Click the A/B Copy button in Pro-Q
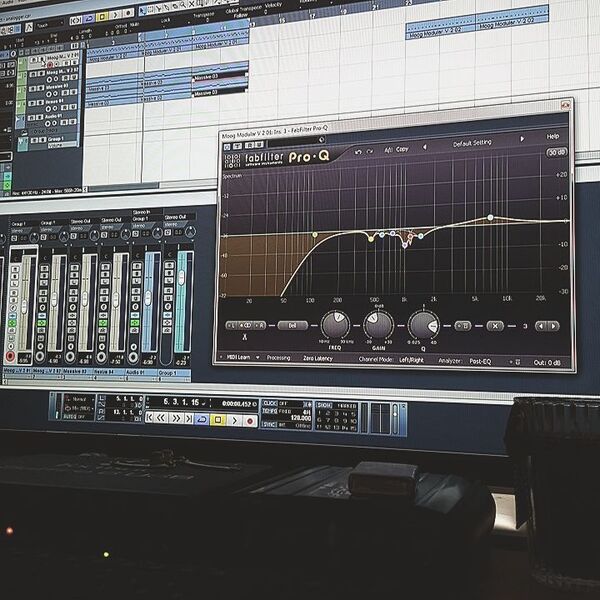 pyautogui.click(x=396, y=150)
